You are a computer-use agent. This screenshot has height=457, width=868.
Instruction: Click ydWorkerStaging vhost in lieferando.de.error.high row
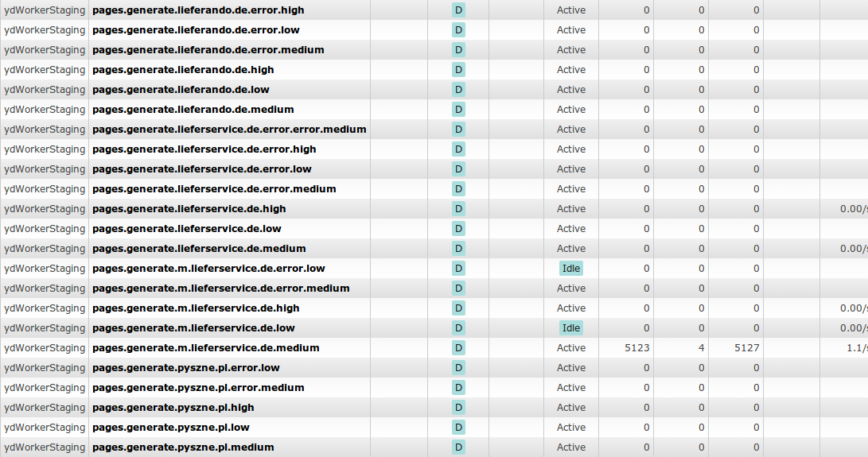pos(45,10)
